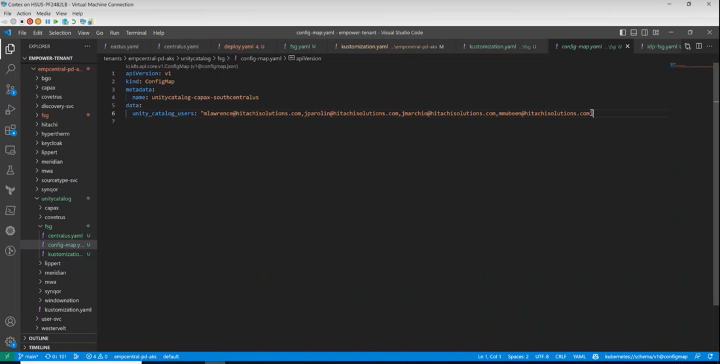Click the unity_catalog_users line in the editor

coord(362,113)
